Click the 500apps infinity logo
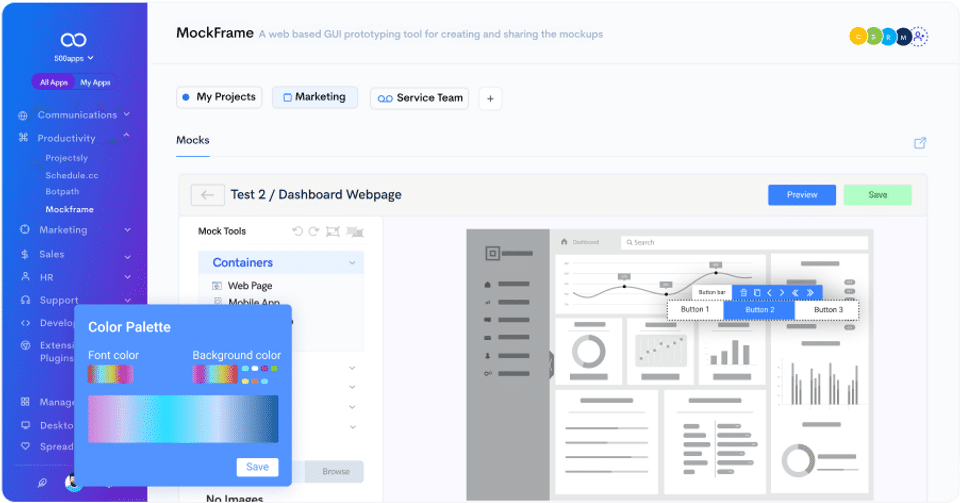 click(73, 40)
